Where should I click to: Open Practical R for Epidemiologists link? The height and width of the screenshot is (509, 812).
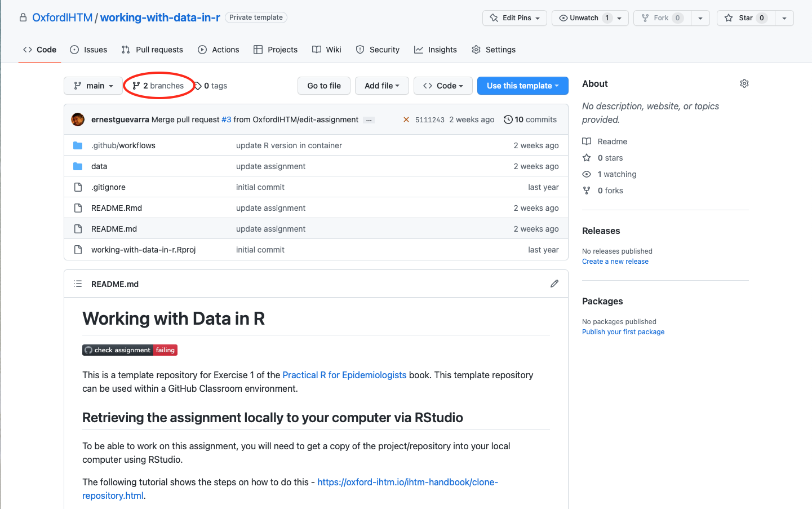coord(344,375)
